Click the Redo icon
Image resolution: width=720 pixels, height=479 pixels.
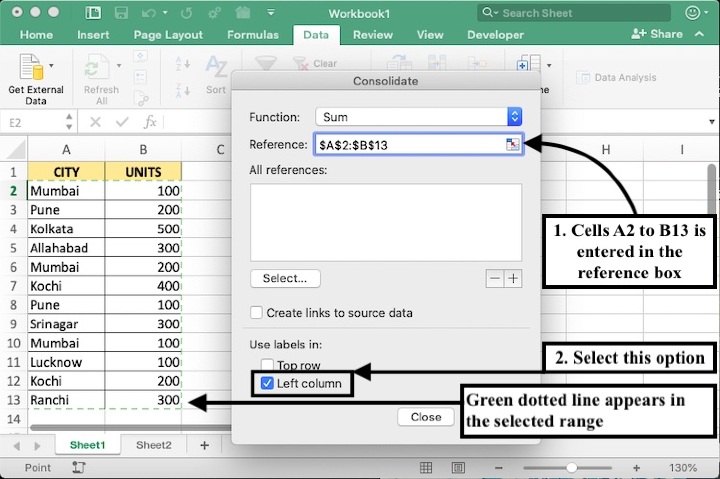tap(186, 13)
